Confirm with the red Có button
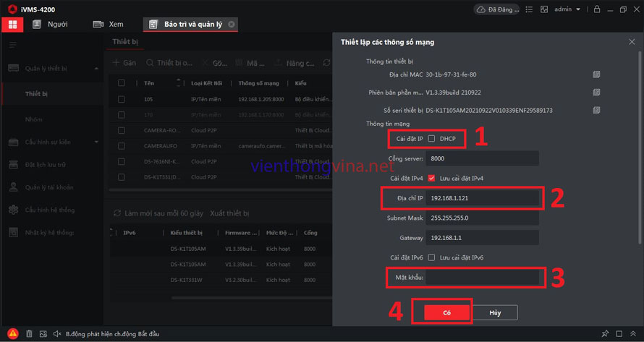 pos(442,312)
